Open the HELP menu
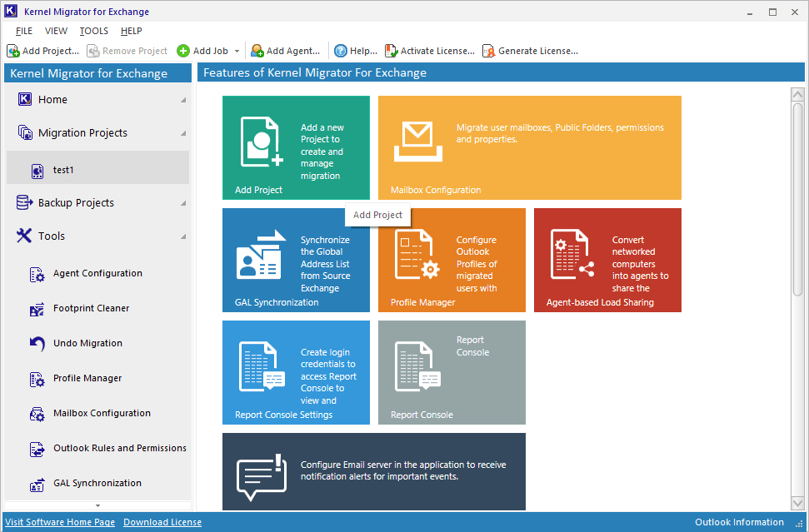This screenshot has height=532, width=809. (132, 31)
